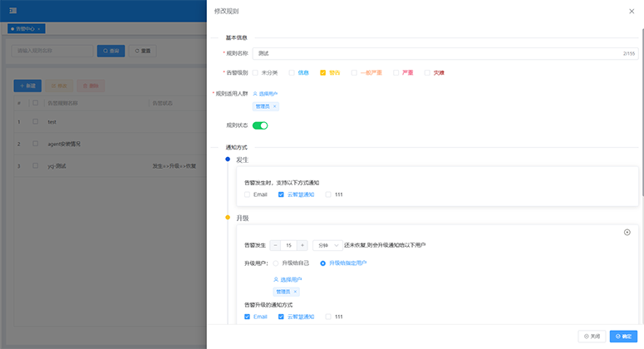The image size is (644, 349).
Task: Click the 新建 button in background page
Action: (27, 86)
